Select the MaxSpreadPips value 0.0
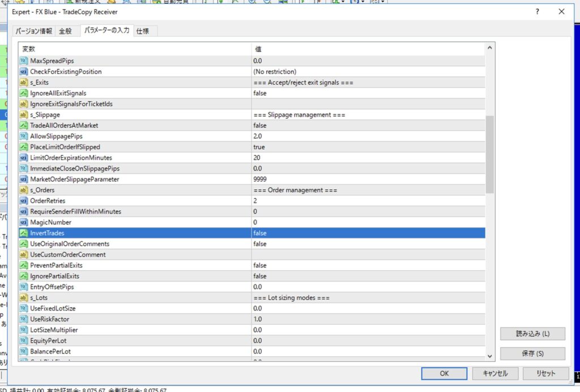The height and width of the screenshot is (392, 580). (368, 61)
